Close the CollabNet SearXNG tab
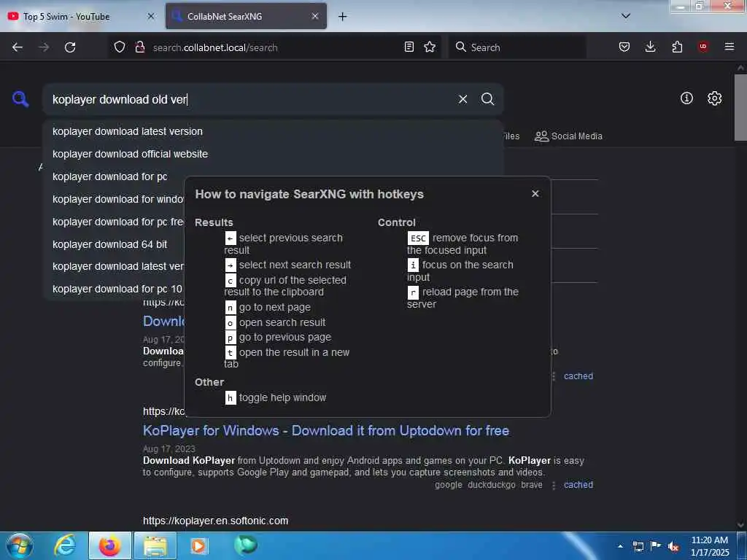The image size is (747, 560). tap(315, 16)
